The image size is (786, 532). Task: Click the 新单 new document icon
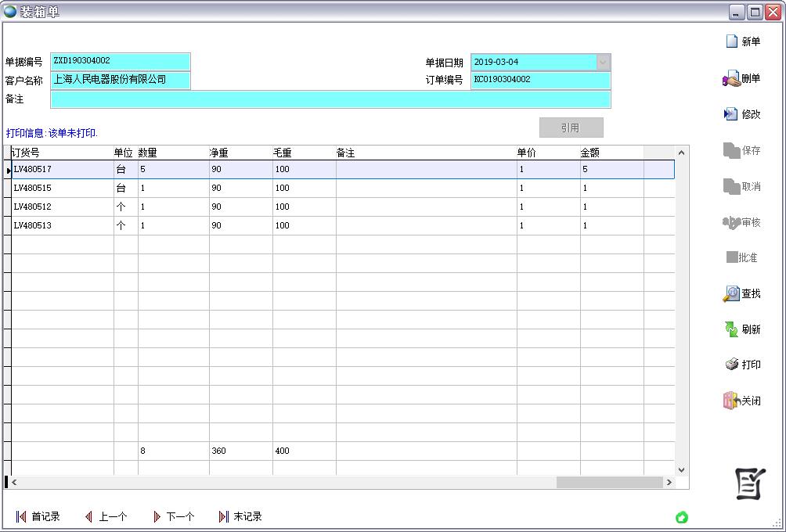[x=732, y=41]
